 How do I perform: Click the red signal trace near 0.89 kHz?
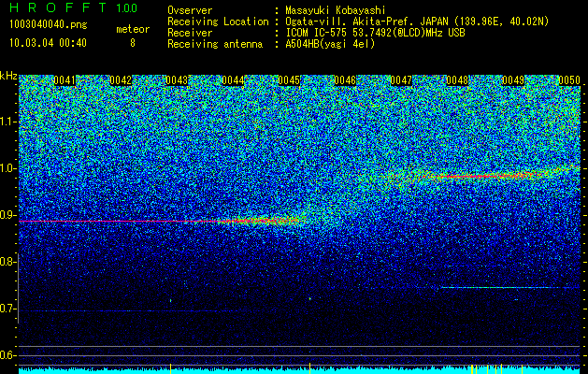pos(161,221)
